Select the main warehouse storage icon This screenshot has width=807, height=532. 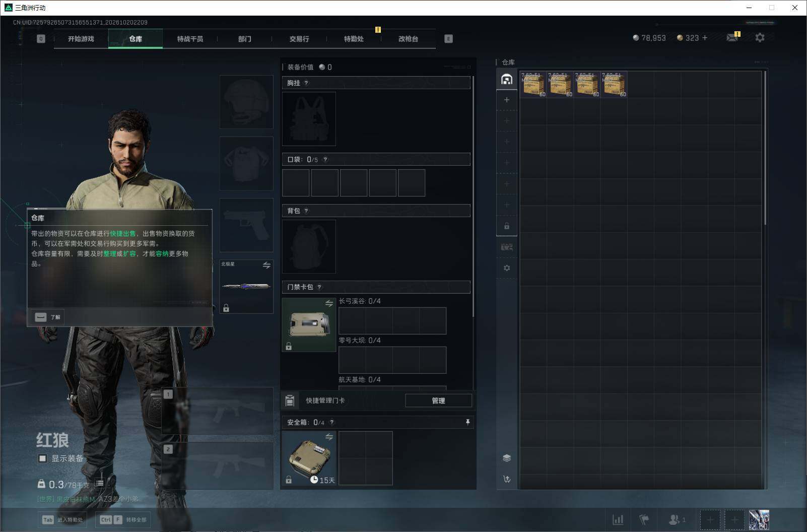507,79
